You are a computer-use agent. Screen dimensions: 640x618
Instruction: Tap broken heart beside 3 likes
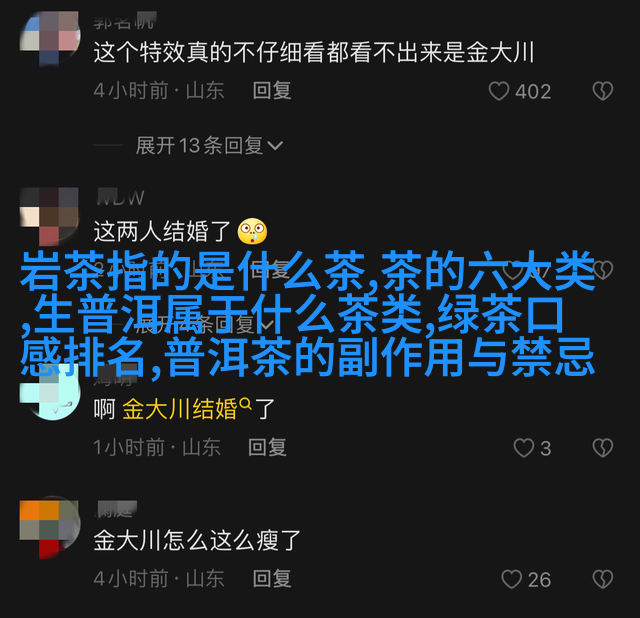pyautogui.click(x=603, y=448)
